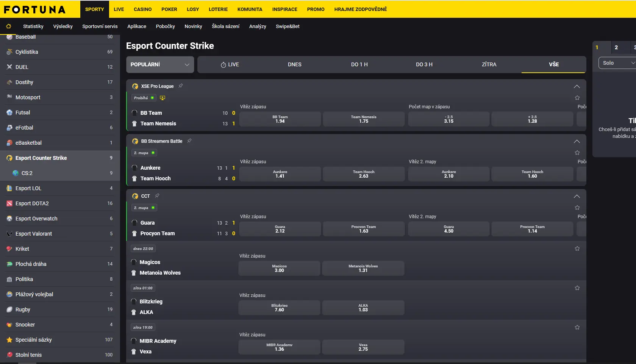
Task: Click the Snooker icon in sidebar
Action: (x=9, y=325)
